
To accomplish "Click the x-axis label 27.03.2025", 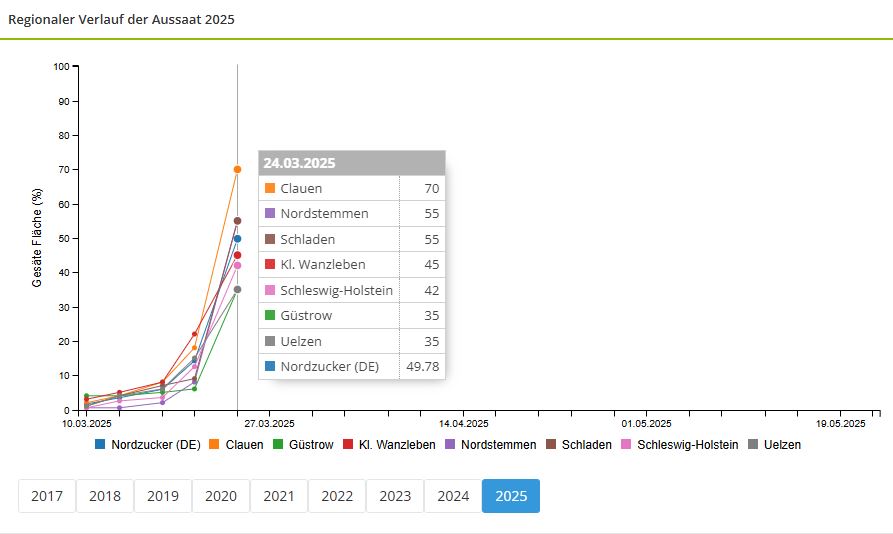I will click(x=269, y=424).
